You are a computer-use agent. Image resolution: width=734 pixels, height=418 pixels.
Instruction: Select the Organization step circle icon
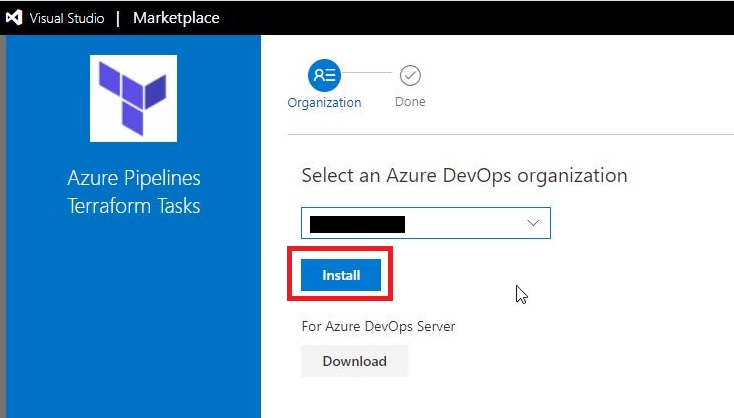click(324, 75)
